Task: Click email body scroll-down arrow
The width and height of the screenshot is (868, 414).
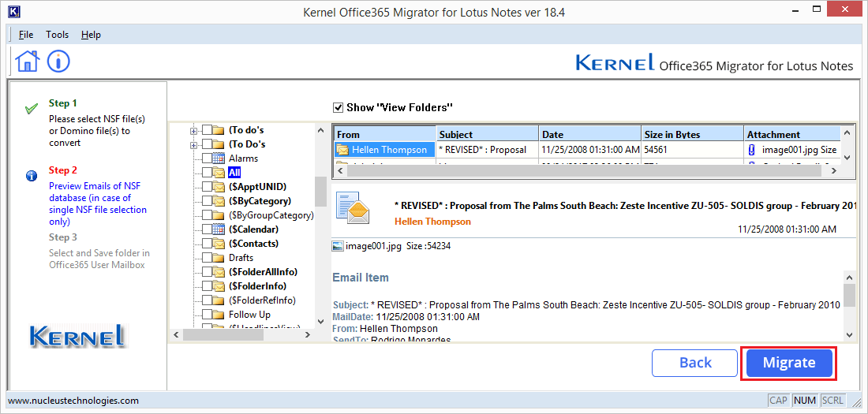Action: pyautogui.click(x=848, y=334)
